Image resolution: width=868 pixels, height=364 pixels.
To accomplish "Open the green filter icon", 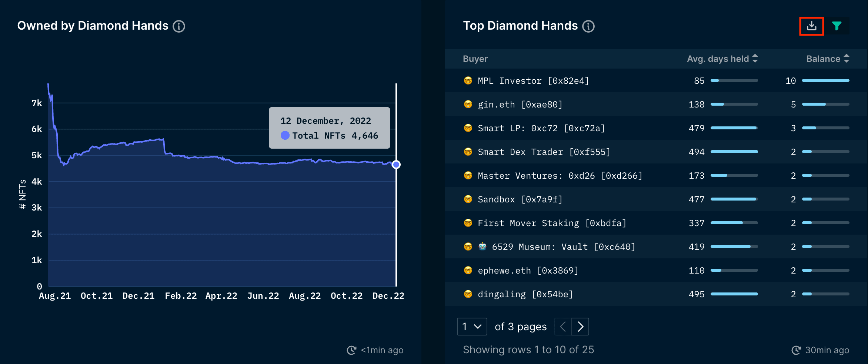I will (x=837, y=26).
